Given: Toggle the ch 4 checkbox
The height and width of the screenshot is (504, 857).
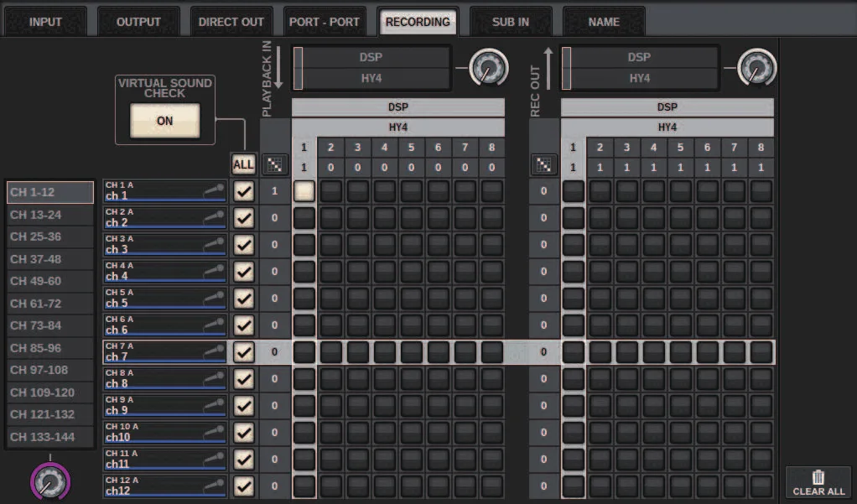Looking at the screenshot, I should 244,272.
